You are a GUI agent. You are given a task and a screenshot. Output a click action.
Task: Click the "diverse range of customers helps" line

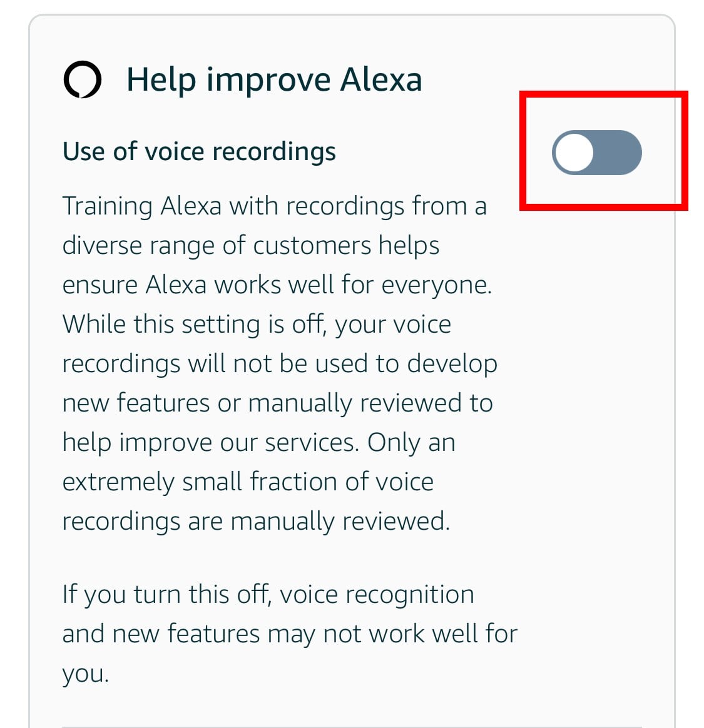(250, 245)
